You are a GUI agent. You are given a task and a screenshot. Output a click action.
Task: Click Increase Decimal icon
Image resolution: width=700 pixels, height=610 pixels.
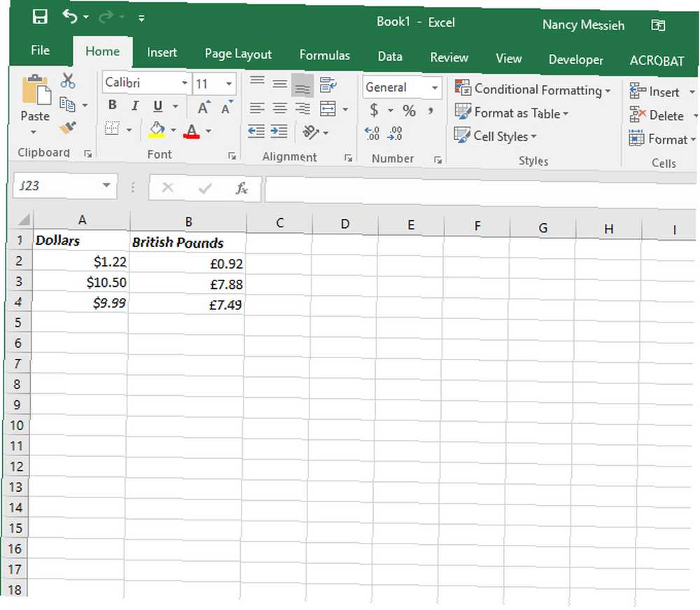click(x=372, y=133)
